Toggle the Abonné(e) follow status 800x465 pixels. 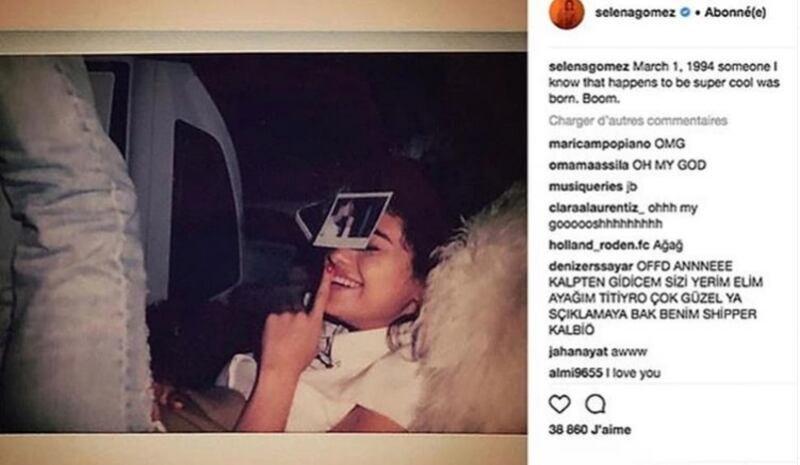coord(735,12)
